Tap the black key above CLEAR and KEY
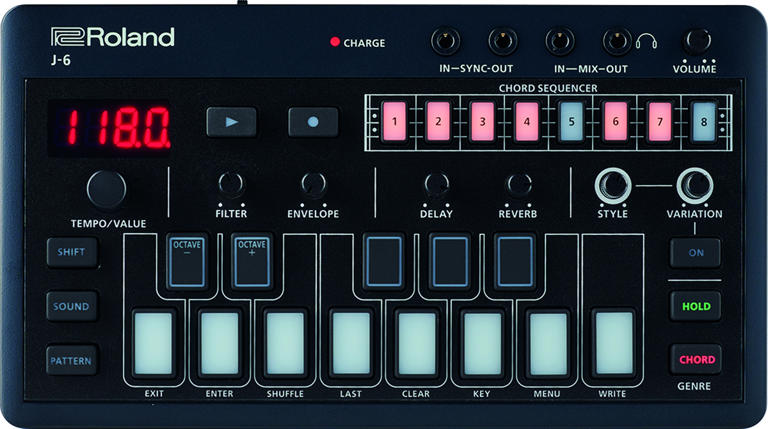Viewport: 768px width, 429px height. coord(450,262)
